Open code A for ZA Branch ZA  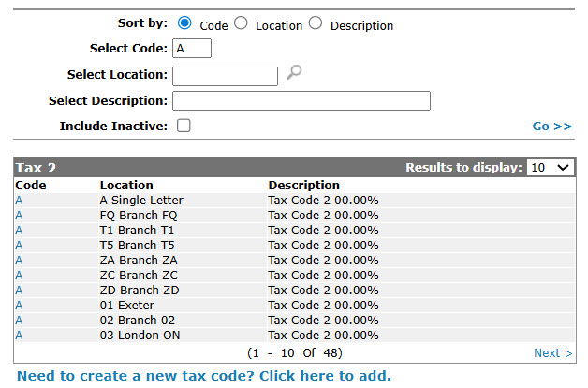point(19,261)
